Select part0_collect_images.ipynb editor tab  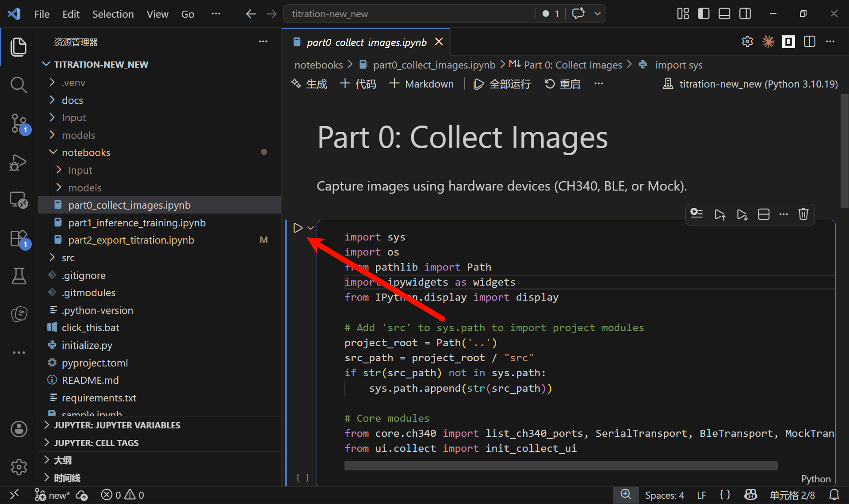click(366, 42)
